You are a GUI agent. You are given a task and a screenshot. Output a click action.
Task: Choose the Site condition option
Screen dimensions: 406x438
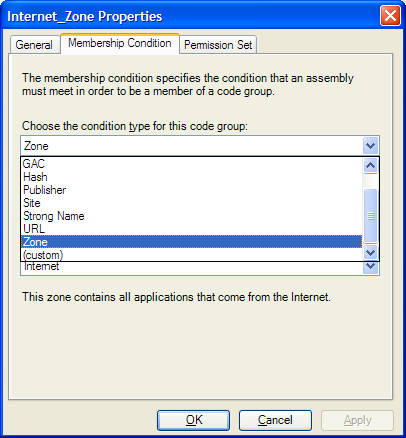192,203
